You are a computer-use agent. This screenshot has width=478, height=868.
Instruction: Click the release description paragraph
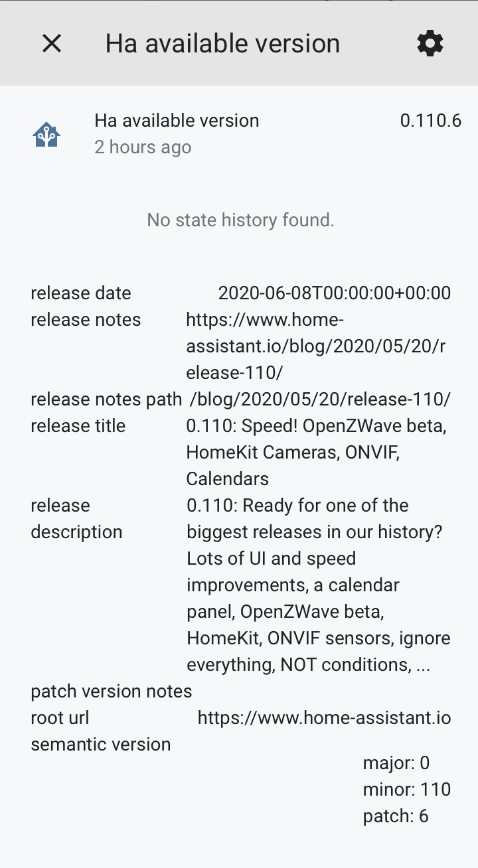319,585
